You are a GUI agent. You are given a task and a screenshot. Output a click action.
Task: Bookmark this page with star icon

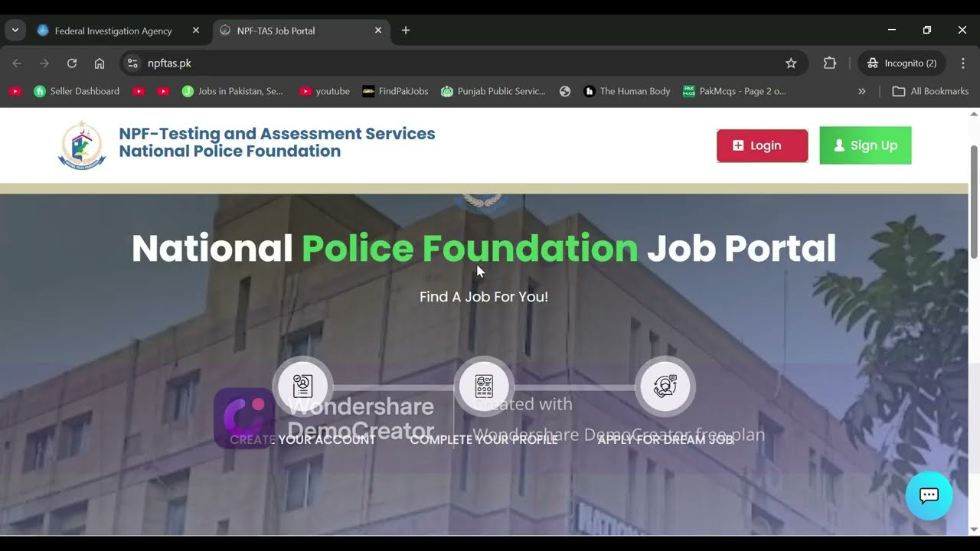tap(791, 64)
